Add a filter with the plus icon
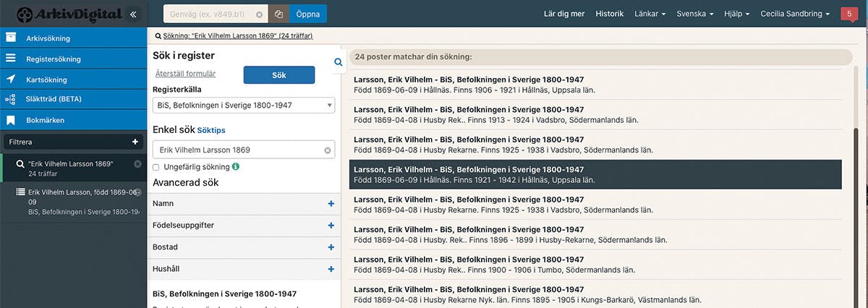The width and height of the screenshot is (868, 308). (135, 142)
